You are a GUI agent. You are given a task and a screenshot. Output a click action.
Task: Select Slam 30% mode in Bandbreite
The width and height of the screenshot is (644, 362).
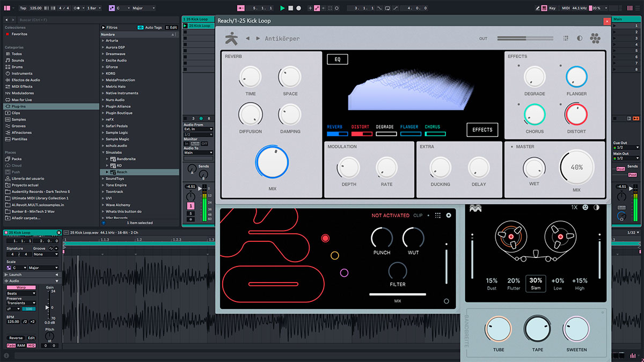[536, 283]
